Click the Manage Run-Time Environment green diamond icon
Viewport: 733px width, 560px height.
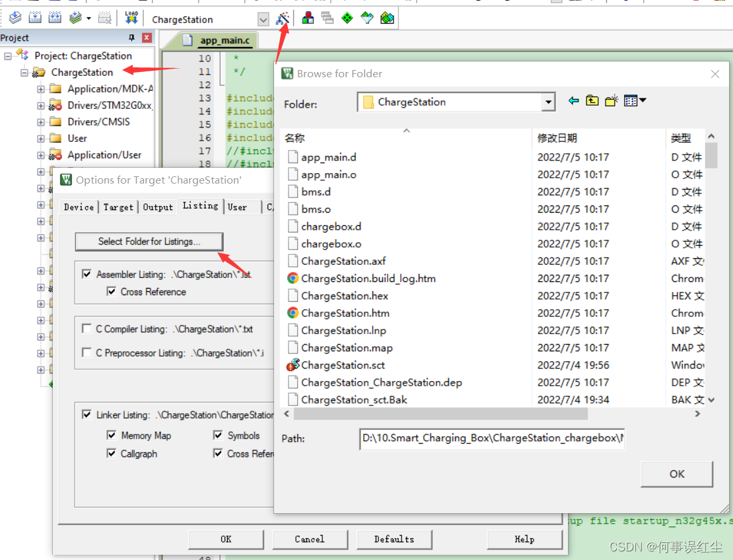pyautogui.click(x=347, y=18)
